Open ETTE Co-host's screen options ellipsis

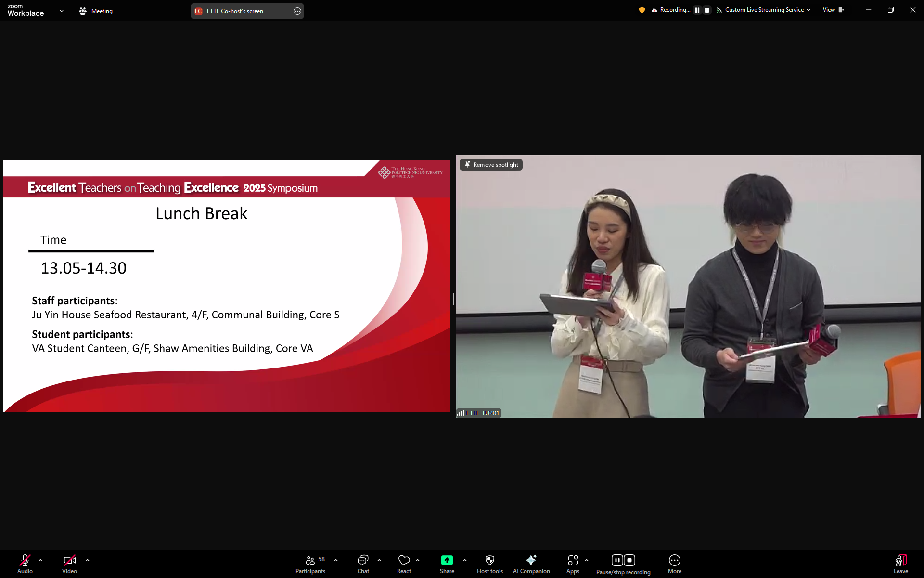click(x=297, y=11)
